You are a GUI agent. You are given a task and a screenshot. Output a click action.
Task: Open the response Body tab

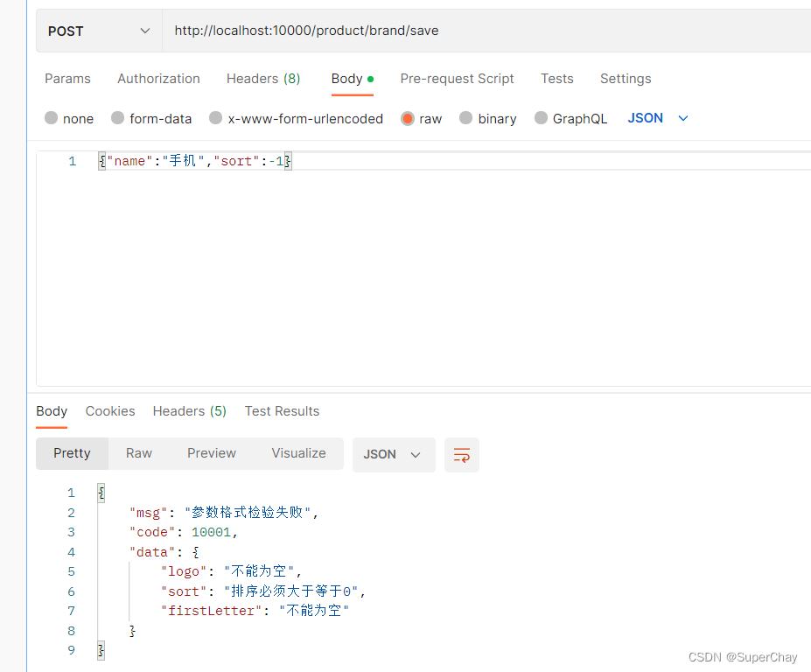pyautogui.click(x=52, y=411)
